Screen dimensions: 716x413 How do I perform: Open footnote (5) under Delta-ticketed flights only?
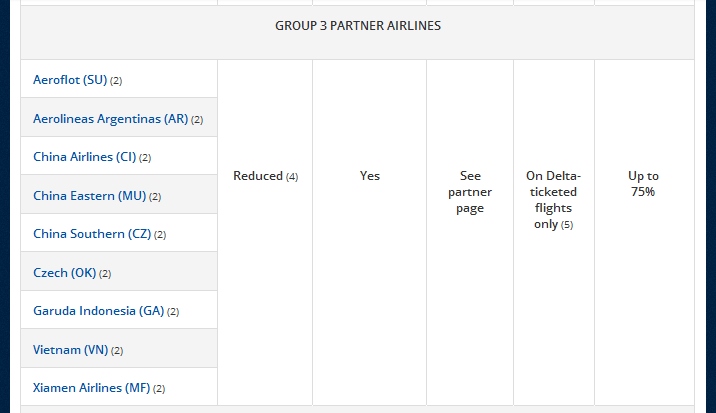click(567, 225)
